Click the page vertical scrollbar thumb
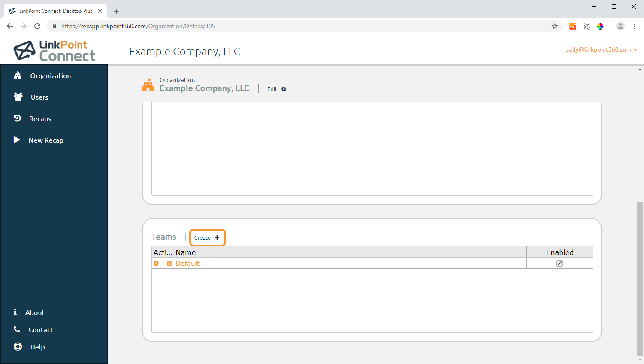644x364 pixels. (640, 279)
